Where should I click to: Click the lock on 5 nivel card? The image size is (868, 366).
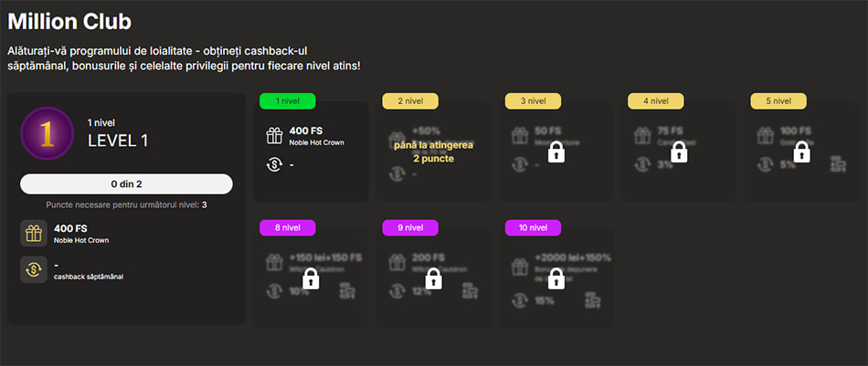click(x=801, y=152)
